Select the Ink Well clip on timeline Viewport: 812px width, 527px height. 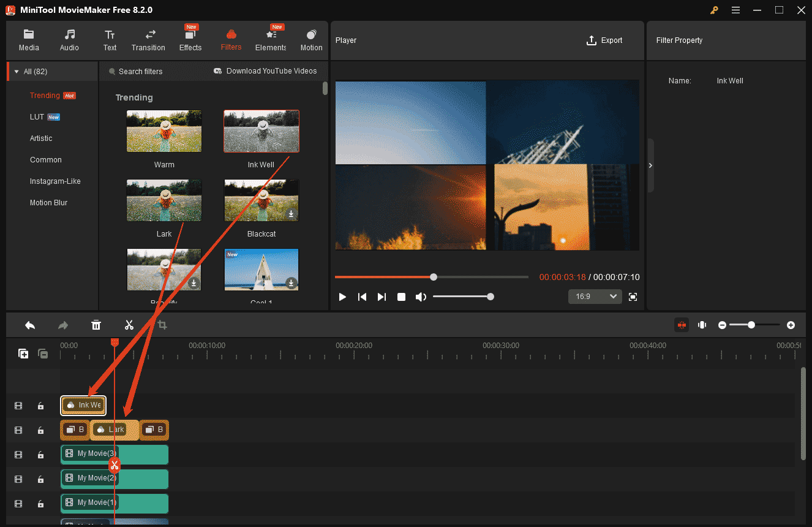click(x=83, y=405)
